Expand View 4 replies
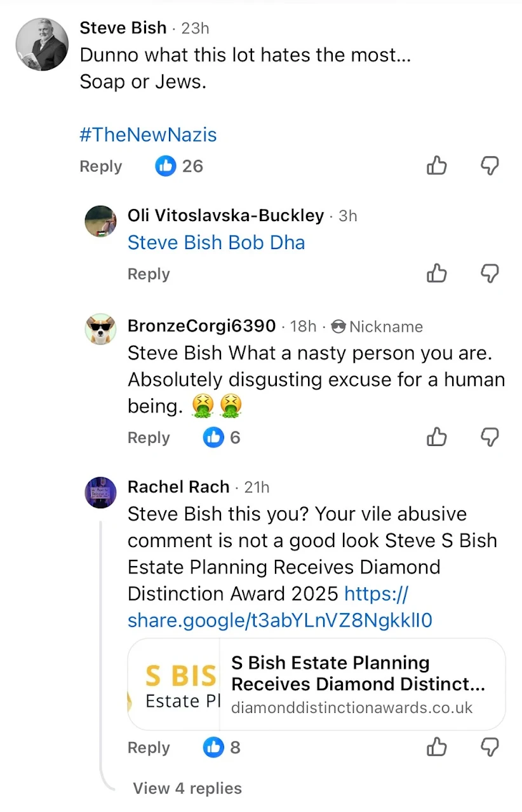The width and height of the screenshot is (522, 812). pyautogui.click(x=187, y=788)
